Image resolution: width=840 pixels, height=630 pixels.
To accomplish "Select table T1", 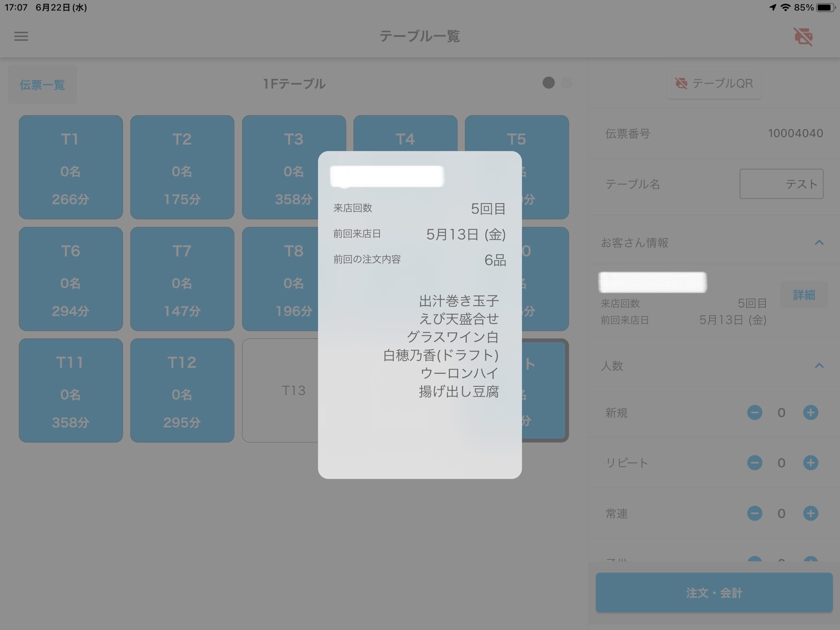I will (x=70, y=167).
